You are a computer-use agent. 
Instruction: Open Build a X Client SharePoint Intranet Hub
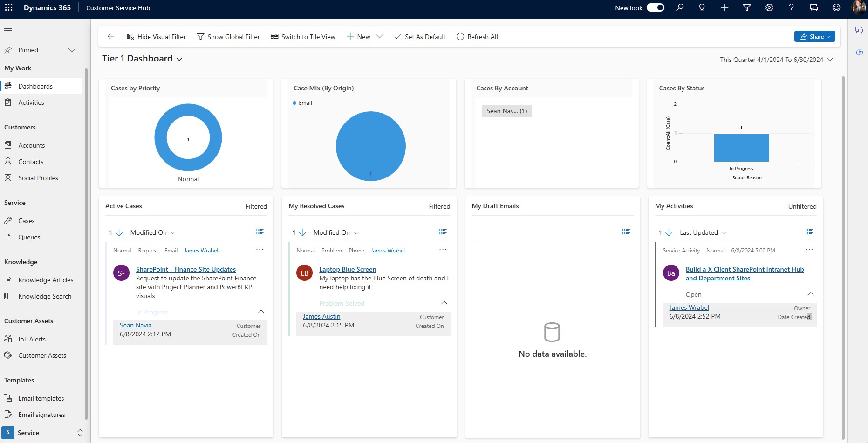(745, 274)
